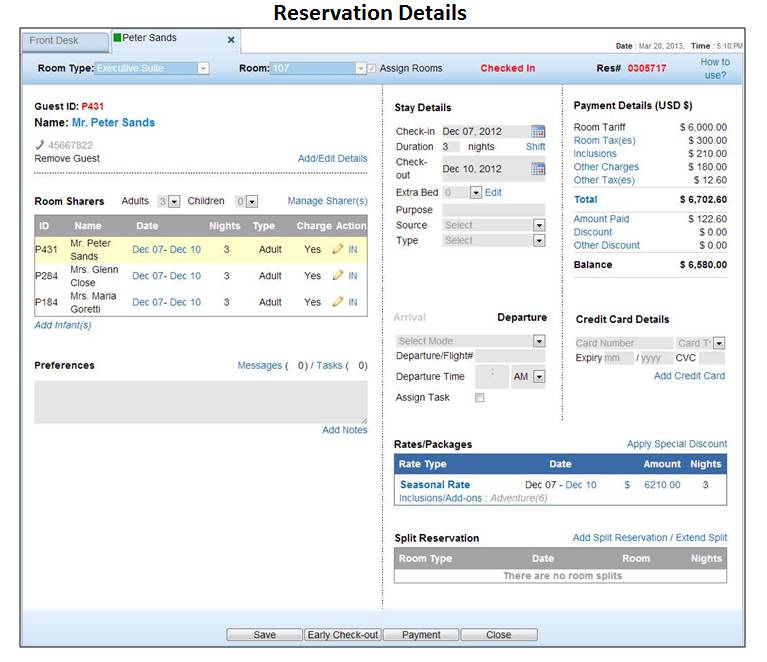Open the guest name Mr. Peter Sands link

(x=113, y=122)
